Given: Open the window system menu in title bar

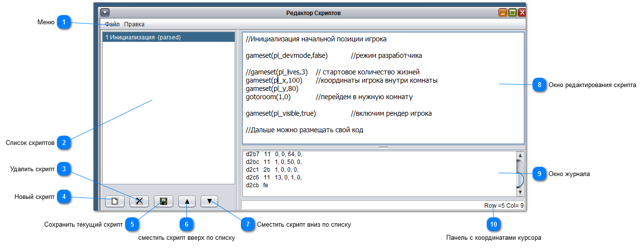Looking at the screenshot, I should pos(105,13).
